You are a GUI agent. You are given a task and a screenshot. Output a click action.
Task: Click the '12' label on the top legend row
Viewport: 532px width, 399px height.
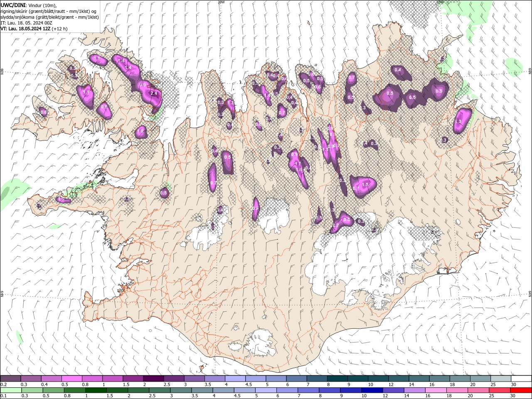(x=391, y=384)
